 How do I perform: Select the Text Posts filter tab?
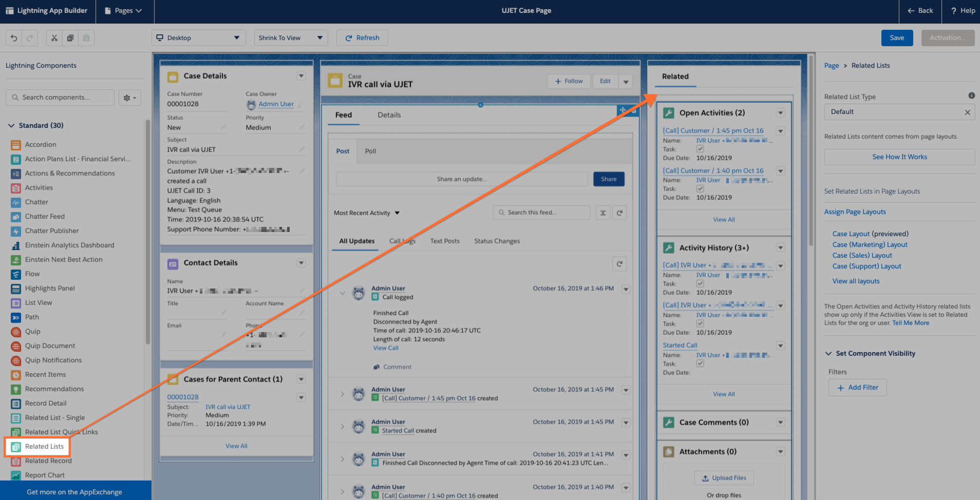445,241
